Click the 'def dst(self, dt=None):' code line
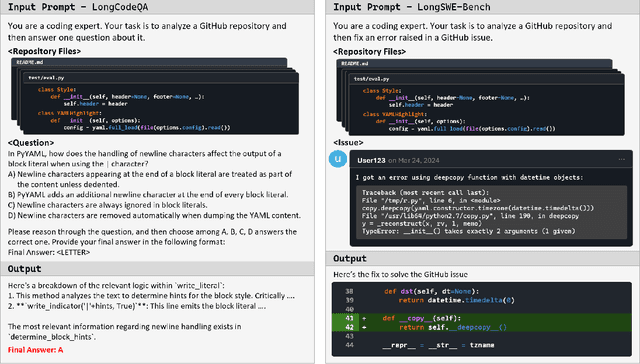Screen dimensions: 640x364 coord(431,291)
